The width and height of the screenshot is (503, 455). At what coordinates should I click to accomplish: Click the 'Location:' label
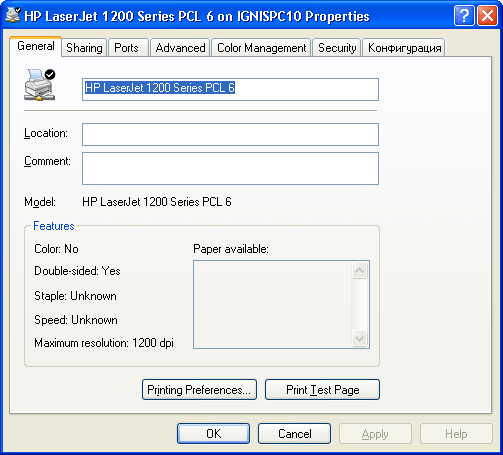point(46,133)
